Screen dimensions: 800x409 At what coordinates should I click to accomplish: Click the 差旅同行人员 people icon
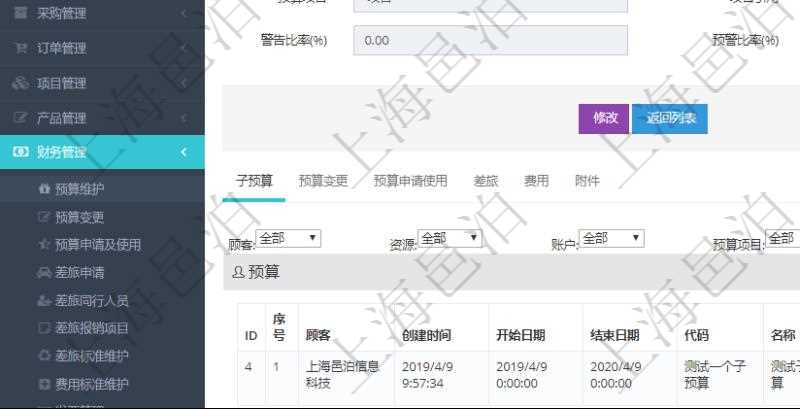click(x=43, y=300)
